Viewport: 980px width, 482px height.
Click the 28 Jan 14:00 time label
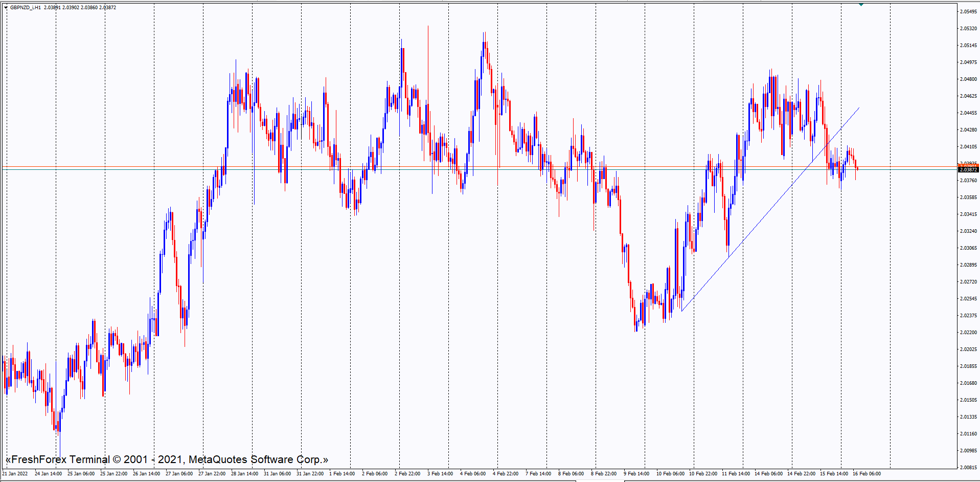click(x=244, y=474)
